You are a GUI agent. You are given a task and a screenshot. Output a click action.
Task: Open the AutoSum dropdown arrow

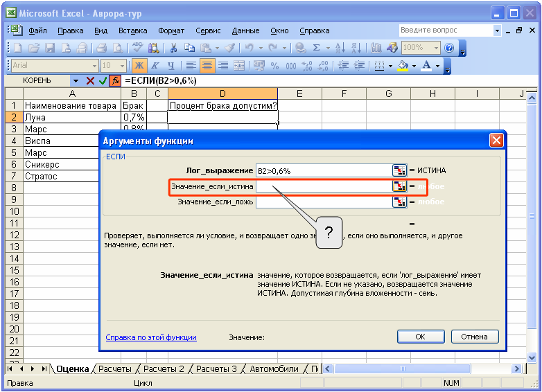point(328,48)
